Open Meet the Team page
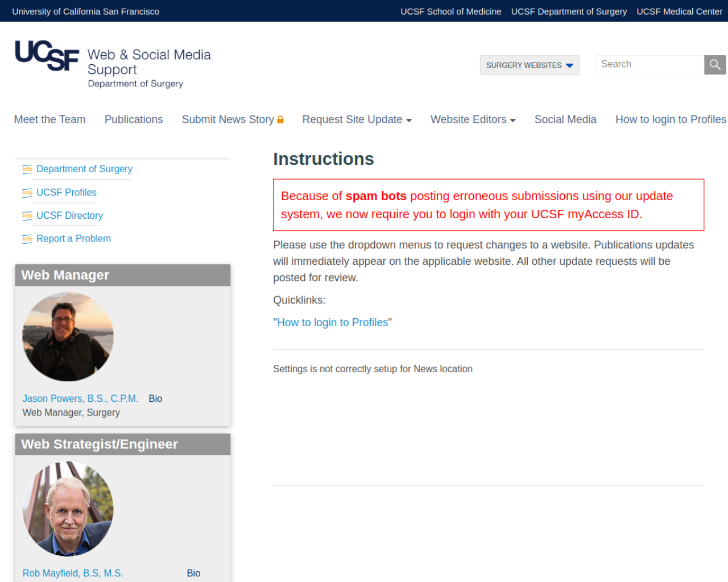728x582 pixels. (50, 119)
